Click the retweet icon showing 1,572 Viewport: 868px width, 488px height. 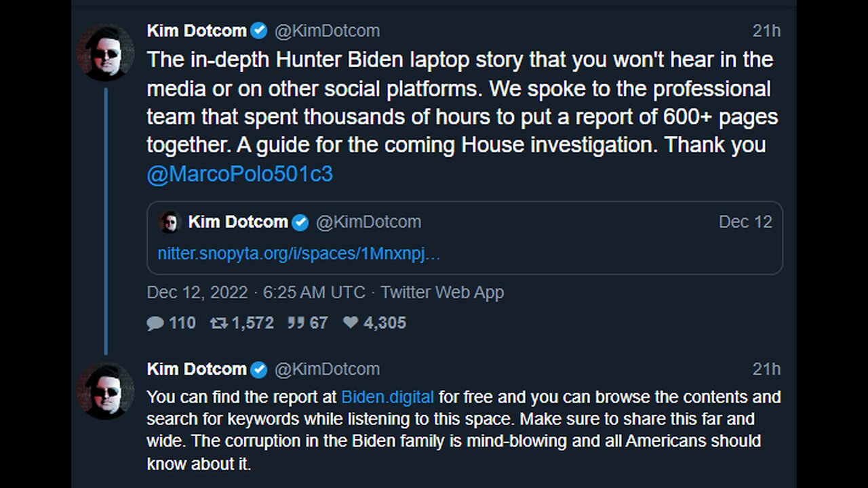(218, 323)
